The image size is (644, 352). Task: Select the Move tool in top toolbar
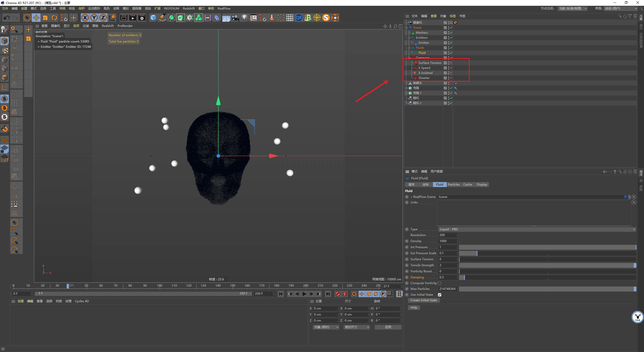point(36,18)
